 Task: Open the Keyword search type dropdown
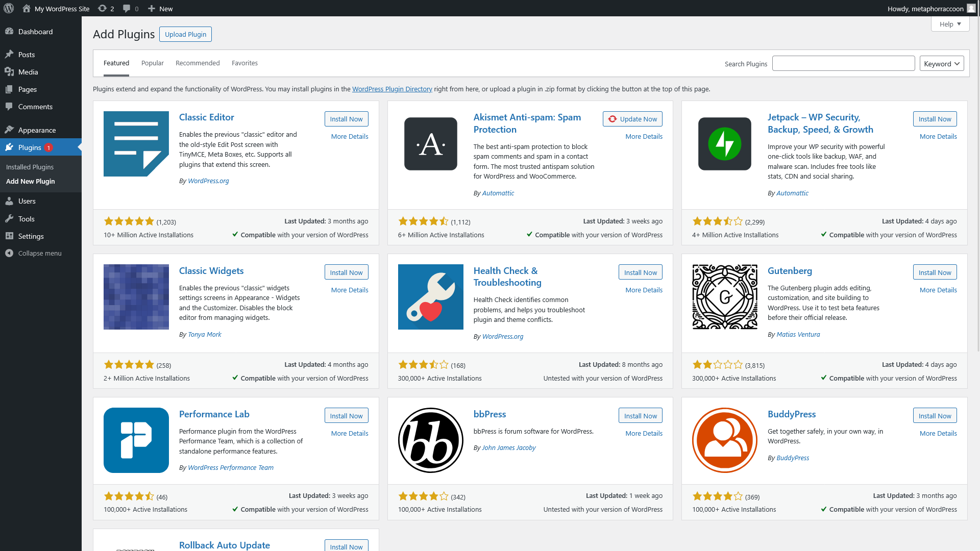(x=941, y=63)
